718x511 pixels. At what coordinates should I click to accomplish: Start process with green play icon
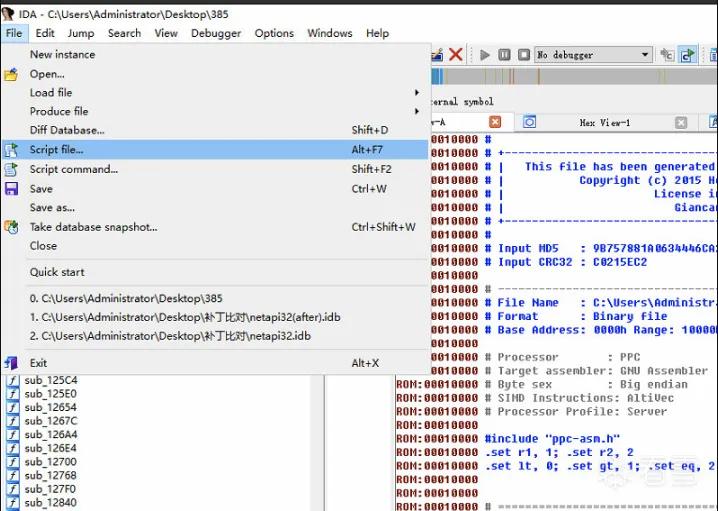484,55
